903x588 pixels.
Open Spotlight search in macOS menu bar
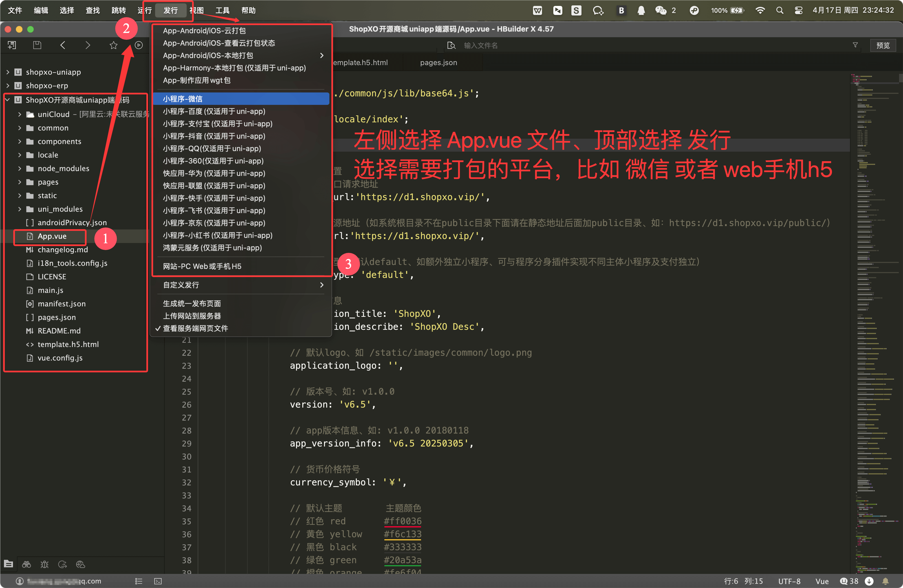coord(780,10)
